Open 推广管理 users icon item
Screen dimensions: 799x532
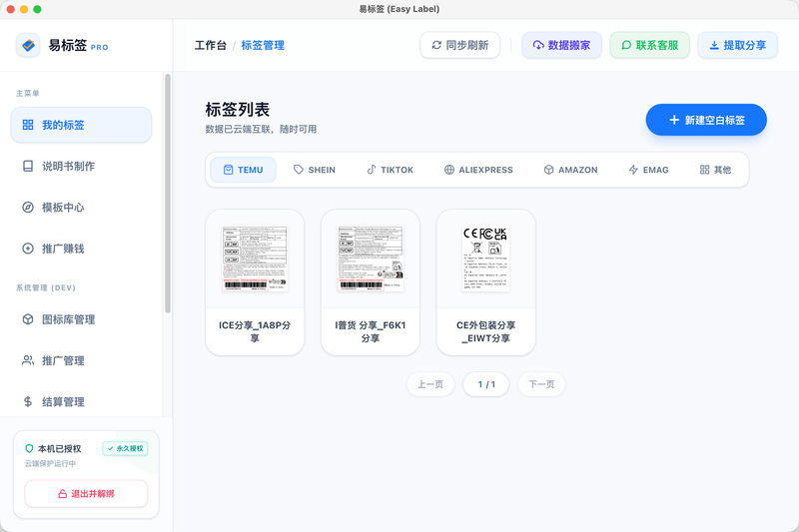[x=81, y=360]
